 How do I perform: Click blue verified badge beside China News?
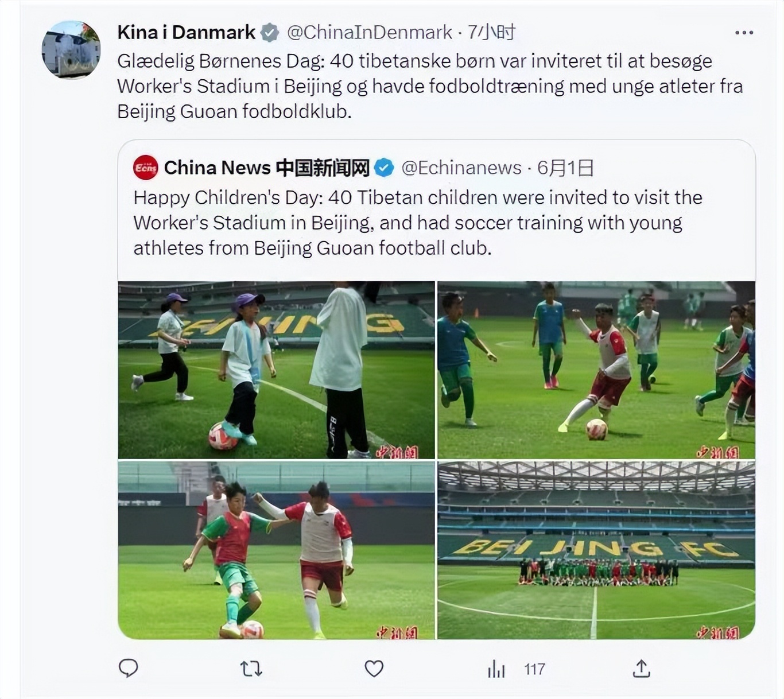(x=384, y=168)
